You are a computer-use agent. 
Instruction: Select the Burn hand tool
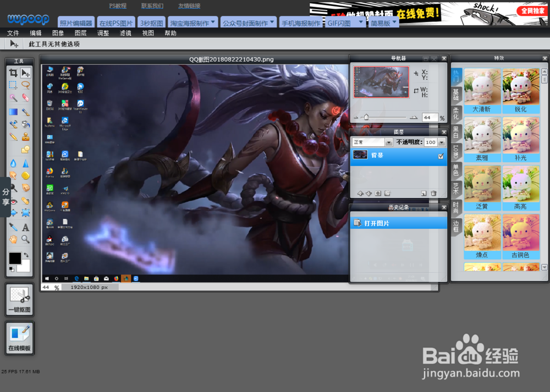coord(26,188)
